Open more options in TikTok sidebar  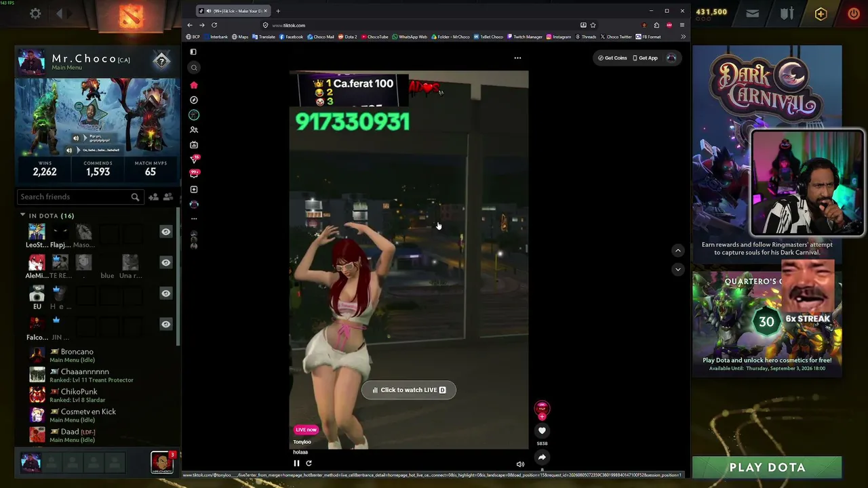(194, 218)
